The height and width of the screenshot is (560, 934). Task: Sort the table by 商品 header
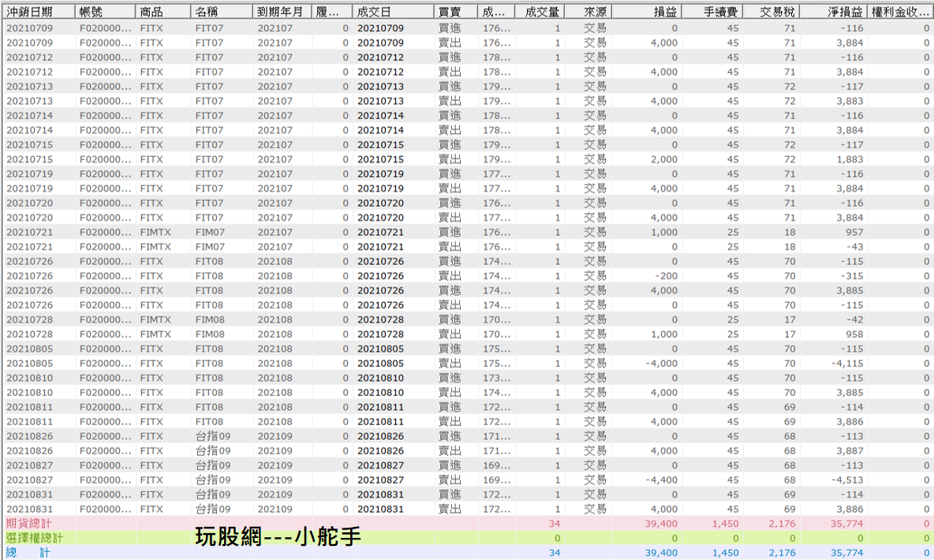point(163,11)
